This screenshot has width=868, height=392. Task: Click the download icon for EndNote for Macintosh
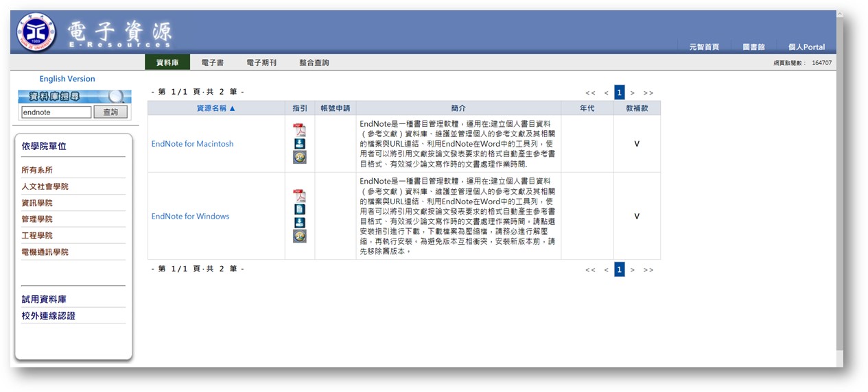pyautogui.click(x=299, y=144)
